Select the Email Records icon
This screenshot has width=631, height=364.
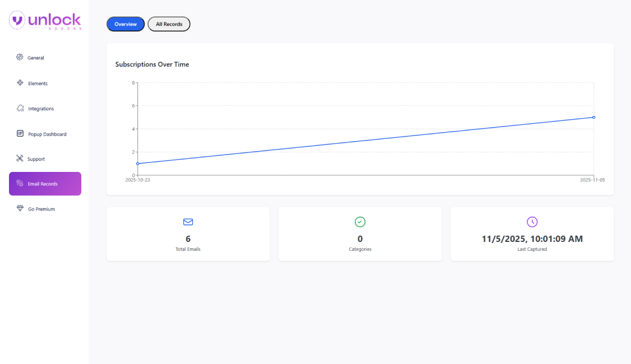(x=18, y=183)
